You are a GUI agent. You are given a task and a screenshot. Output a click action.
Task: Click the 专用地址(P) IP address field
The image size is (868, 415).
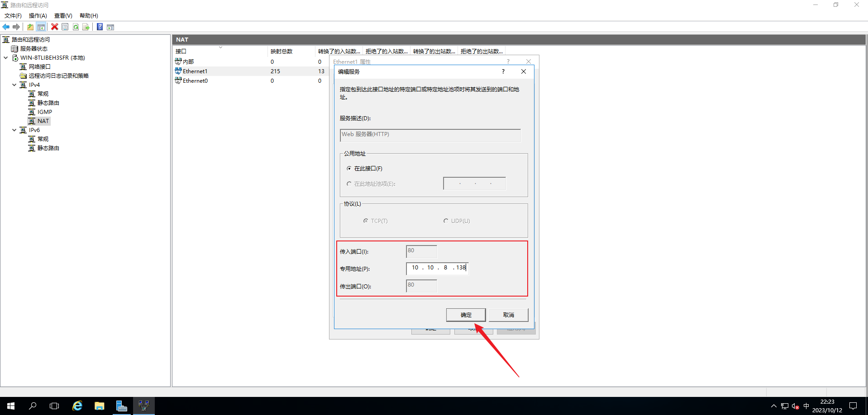(437, 268)
